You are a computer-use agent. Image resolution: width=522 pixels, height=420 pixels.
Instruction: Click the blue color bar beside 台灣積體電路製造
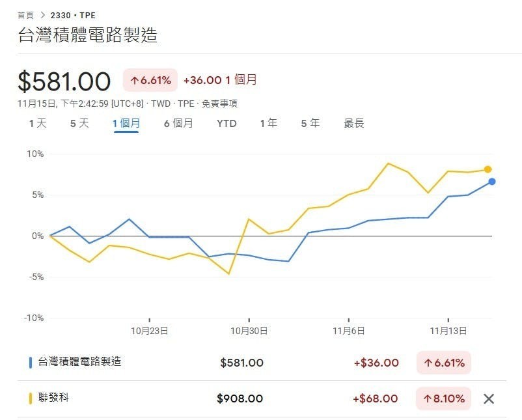(x=31, y=363)
